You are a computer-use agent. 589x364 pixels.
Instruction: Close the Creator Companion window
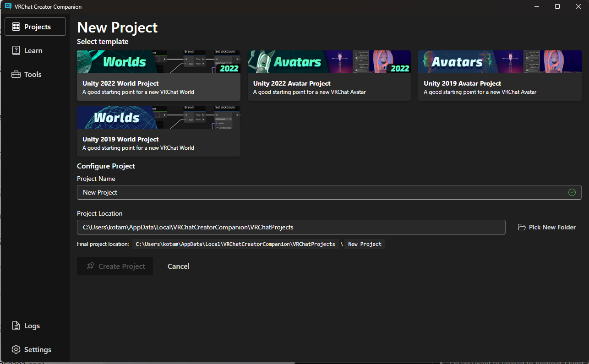(578, 6)
